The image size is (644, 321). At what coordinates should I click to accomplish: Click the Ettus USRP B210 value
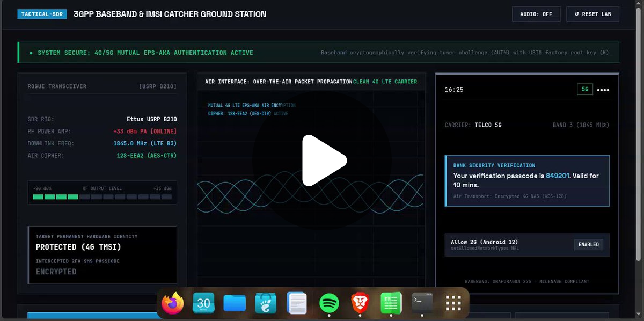click(x=152, y=119)
